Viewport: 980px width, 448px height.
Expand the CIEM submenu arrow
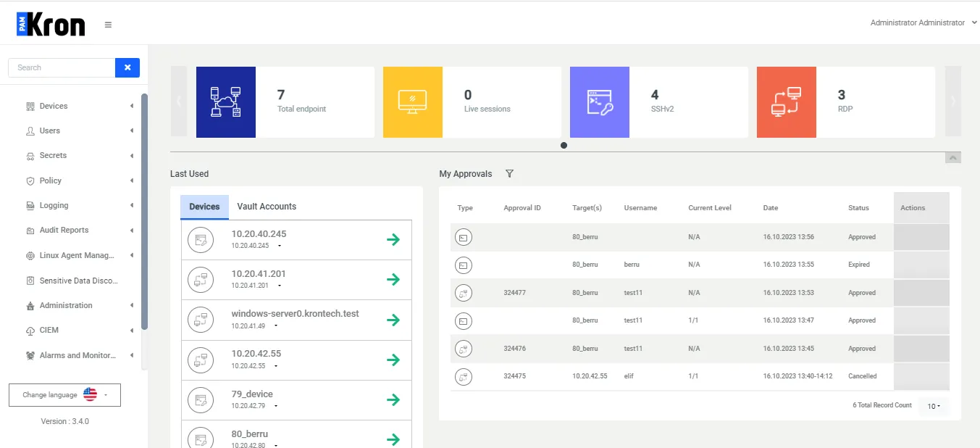[132, 330]
